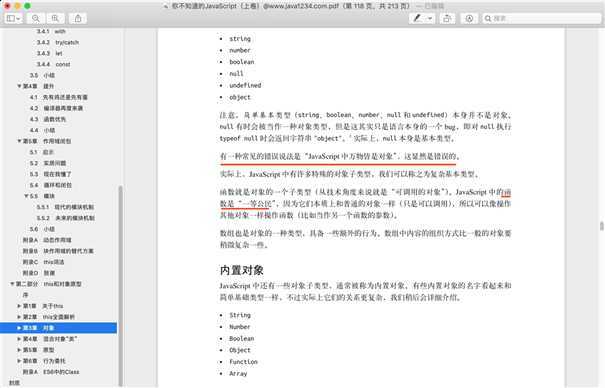605x388 pixels.
Task: Rotate the page with toolbar button
Action: coord(447,18)
